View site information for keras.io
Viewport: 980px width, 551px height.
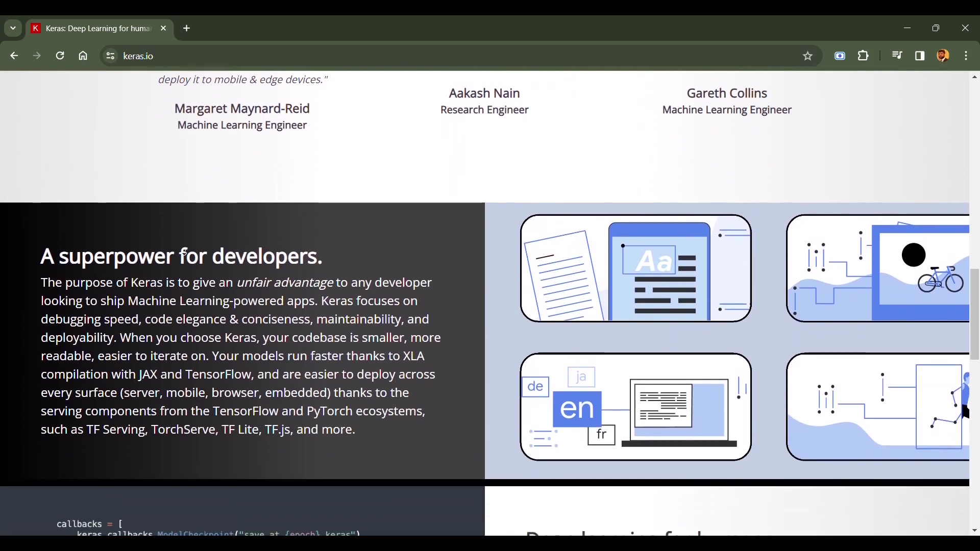pos(110,56)
